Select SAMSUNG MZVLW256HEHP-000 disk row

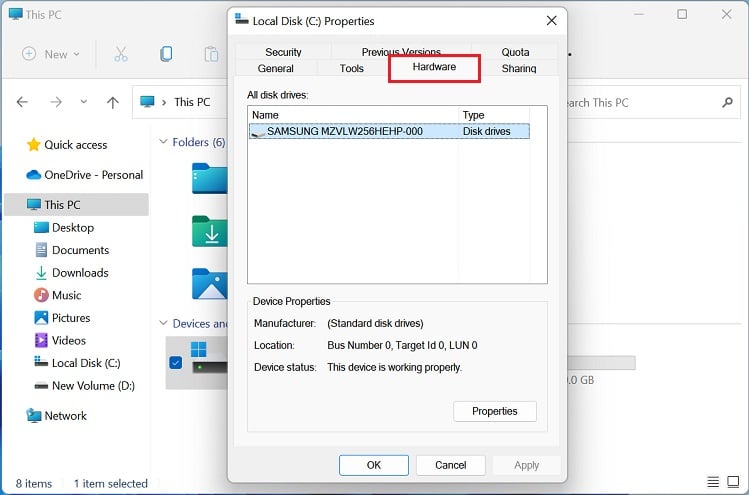(x=389, y=131)
